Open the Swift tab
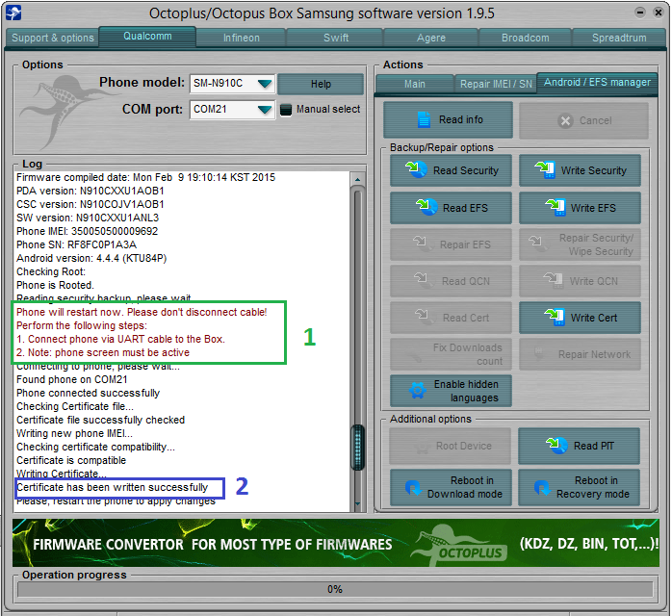 (336, 38)
